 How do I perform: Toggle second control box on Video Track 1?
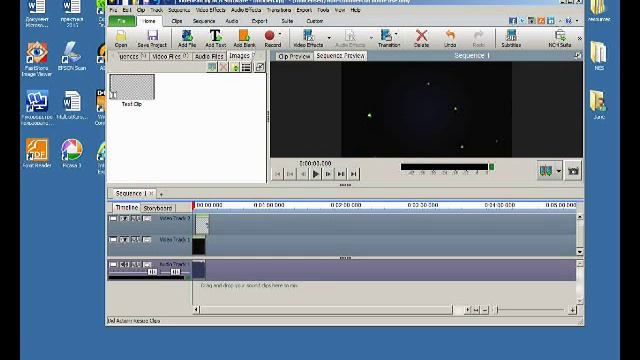(124, 240)
